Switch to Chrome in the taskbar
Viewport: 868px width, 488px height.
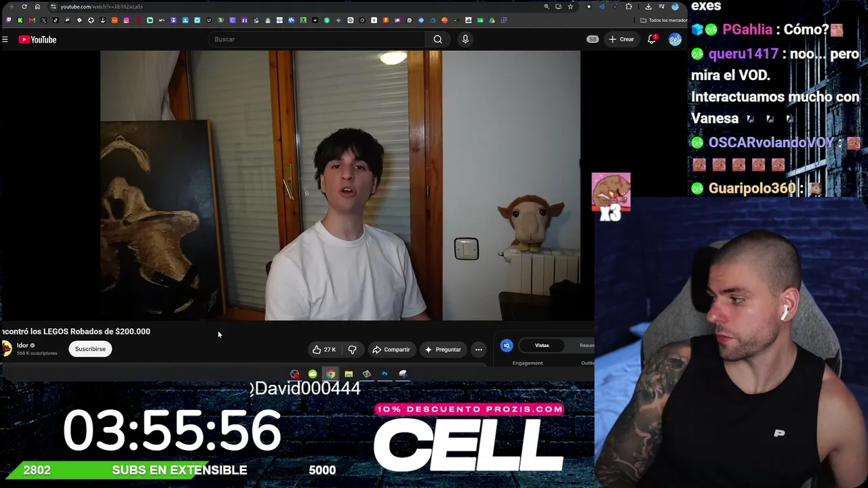coord(330,374)
